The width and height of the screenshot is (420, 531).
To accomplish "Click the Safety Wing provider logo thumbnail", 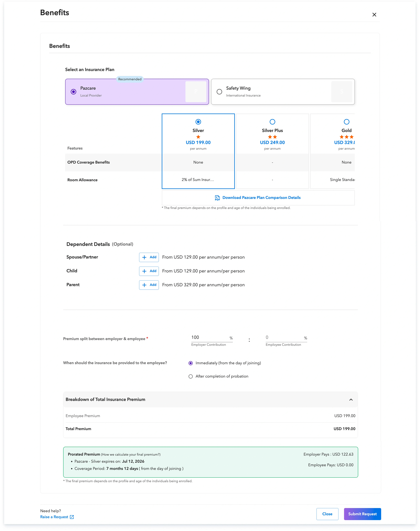I will click(342, 92).
